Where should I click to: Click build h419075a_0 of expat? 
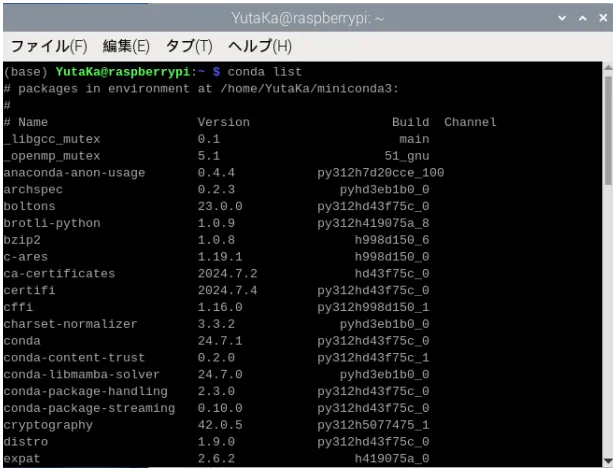coord(392,459)
